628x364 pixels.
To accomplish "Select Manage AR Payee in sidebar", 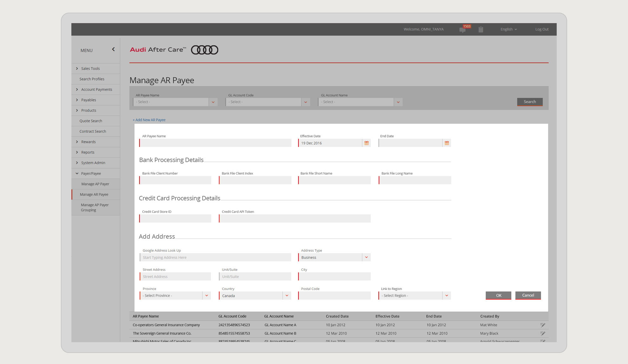I will [96, 195].
